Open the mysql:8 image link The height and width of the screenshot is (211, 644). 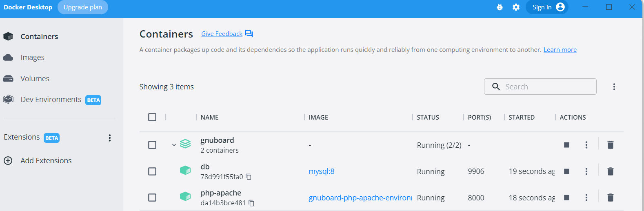tap(322, 171)
